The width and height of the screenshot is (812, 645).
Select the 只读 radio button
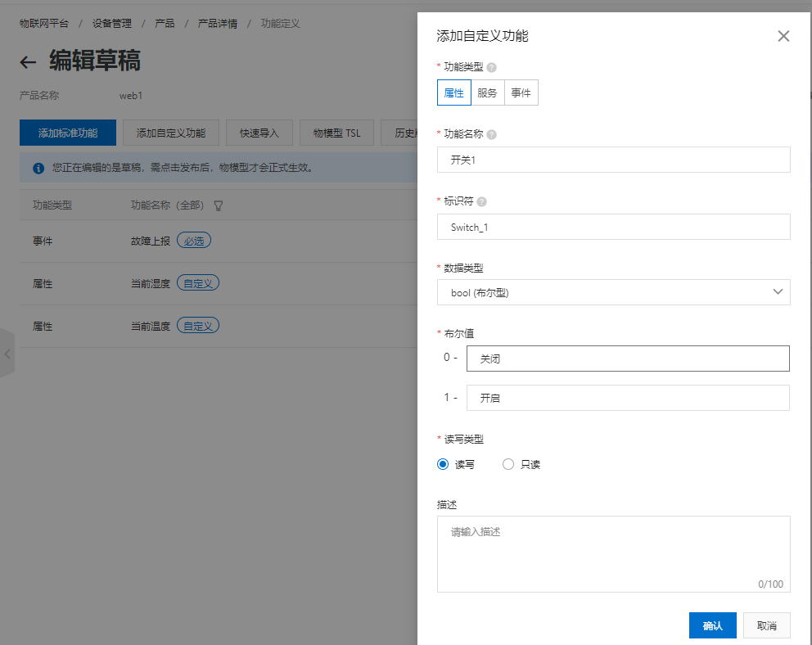pyautogui.click(x=508, y=464)
